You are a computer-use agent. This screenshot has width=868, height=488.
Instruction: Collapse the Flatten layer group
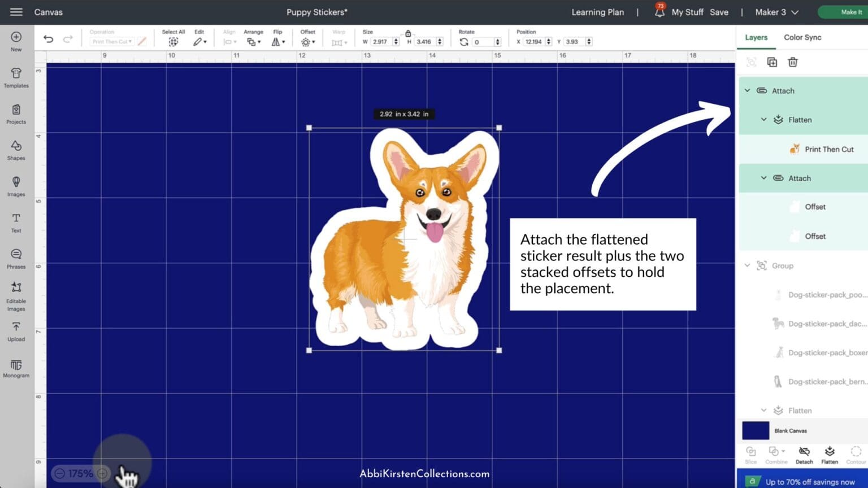(764, 120)
